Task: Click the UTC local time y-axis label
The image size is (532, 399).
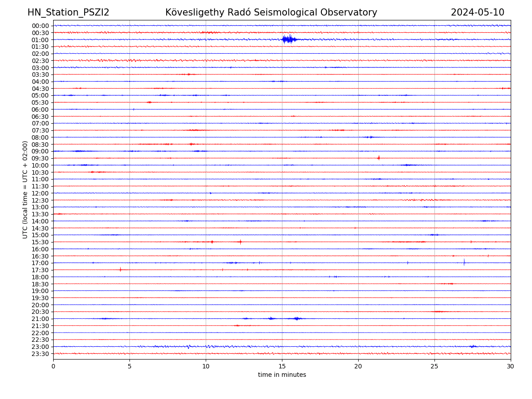Action: (25, 189)
